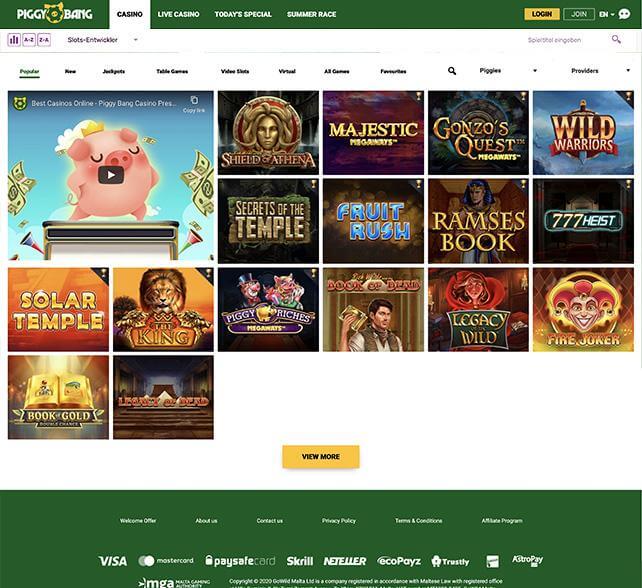Expand the EN language selector
Screen dimensions: 642x588
[x=606, y=14]
